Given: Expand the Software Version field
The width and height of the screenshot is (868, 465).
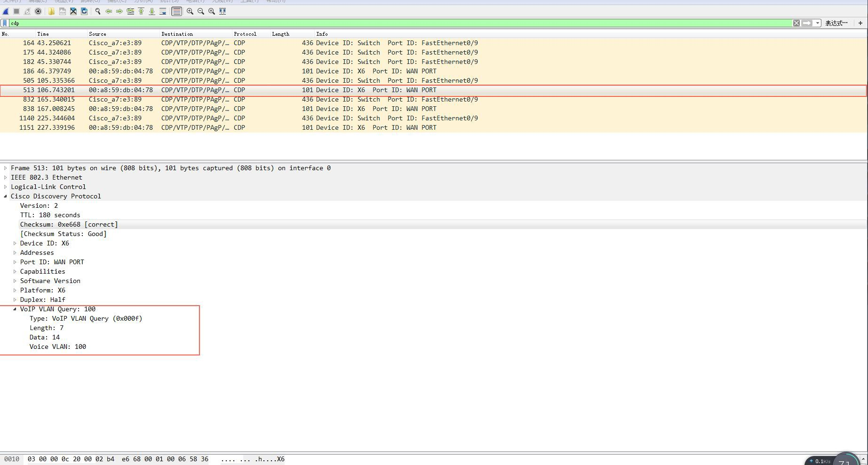Looking at the screenshot, I should tap(15, 281).
